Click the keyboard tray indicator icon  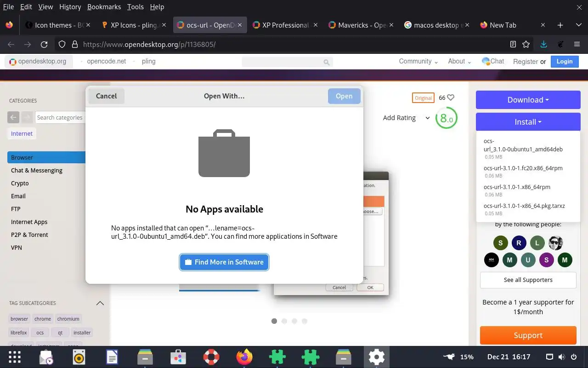coord(549,357)
